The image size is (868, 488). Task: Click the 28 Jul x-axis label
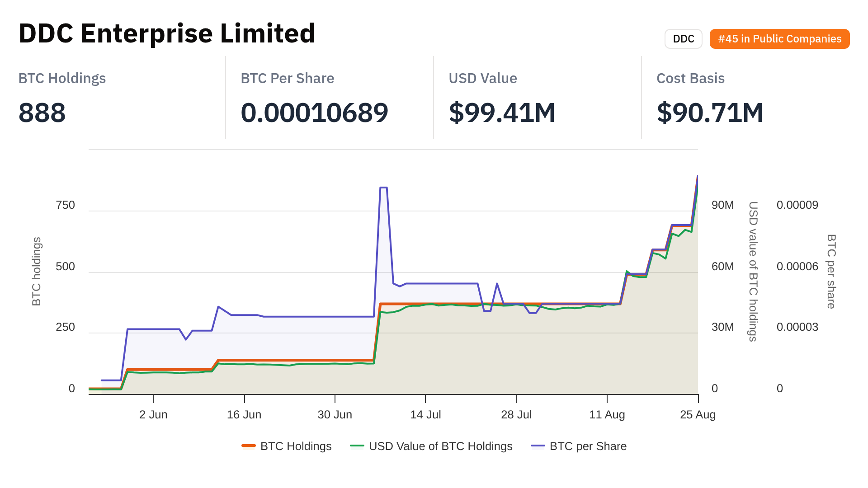[516, 414]
